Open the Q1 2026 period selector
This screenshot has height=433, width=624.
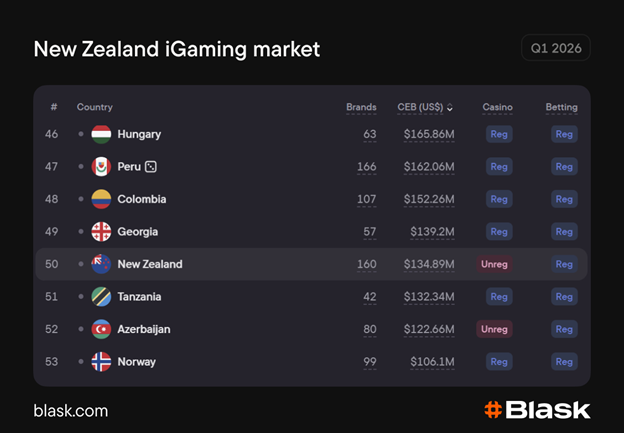tap(555, 48)
